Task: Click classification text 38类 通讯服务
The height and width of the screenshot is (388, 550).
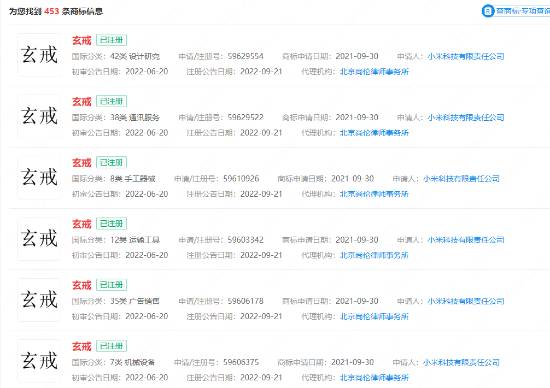Action: [x=135, y=118]
